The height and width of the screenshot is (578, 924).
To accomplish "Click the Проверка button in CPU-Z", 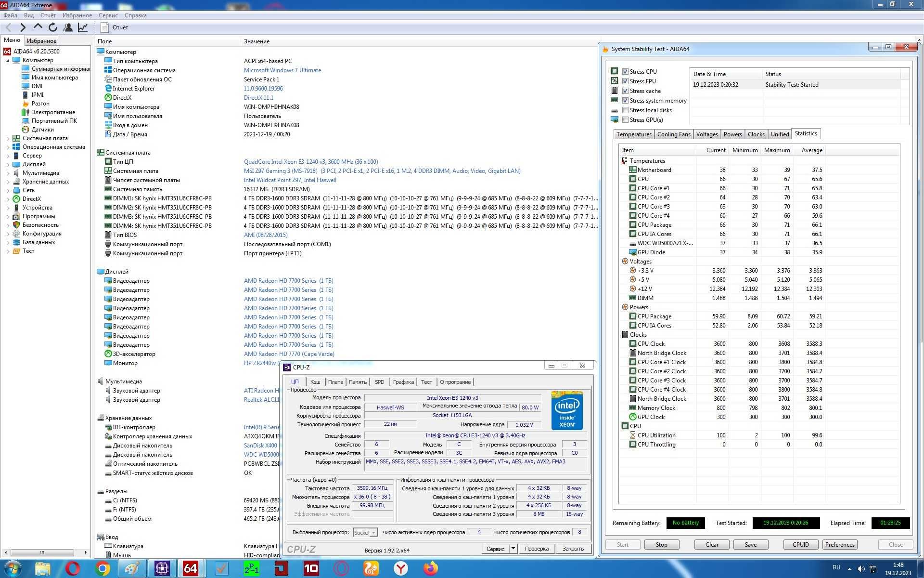I will click(537, 549).
